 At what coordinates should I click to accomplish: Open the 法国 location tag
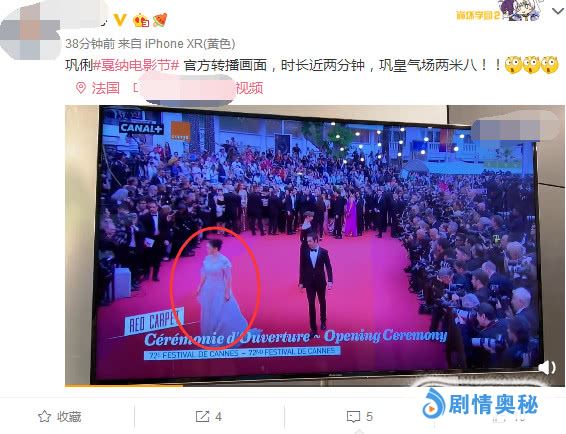pos(105,88)
